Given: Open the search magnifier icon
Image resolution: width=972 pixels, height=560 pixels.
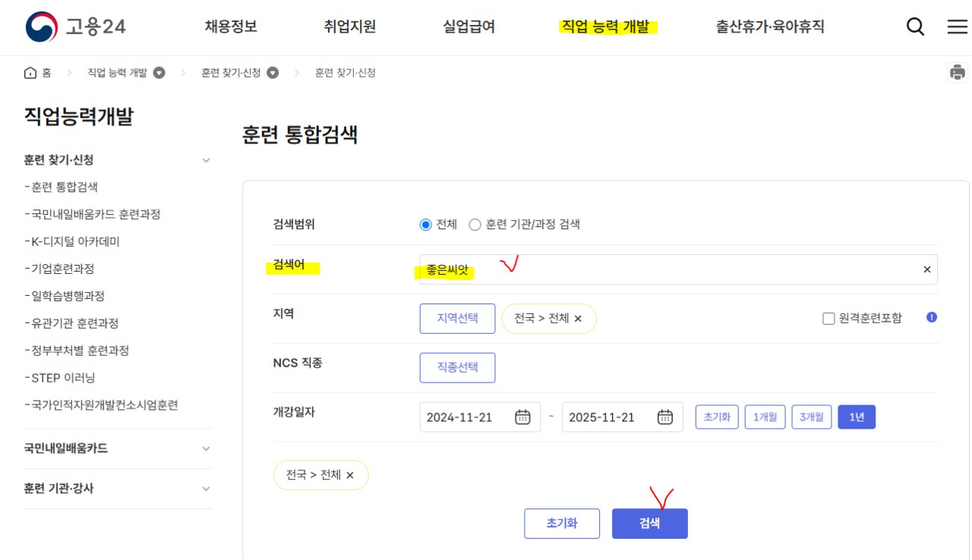Looking at the screenshot, I should (x=916, y=27).
